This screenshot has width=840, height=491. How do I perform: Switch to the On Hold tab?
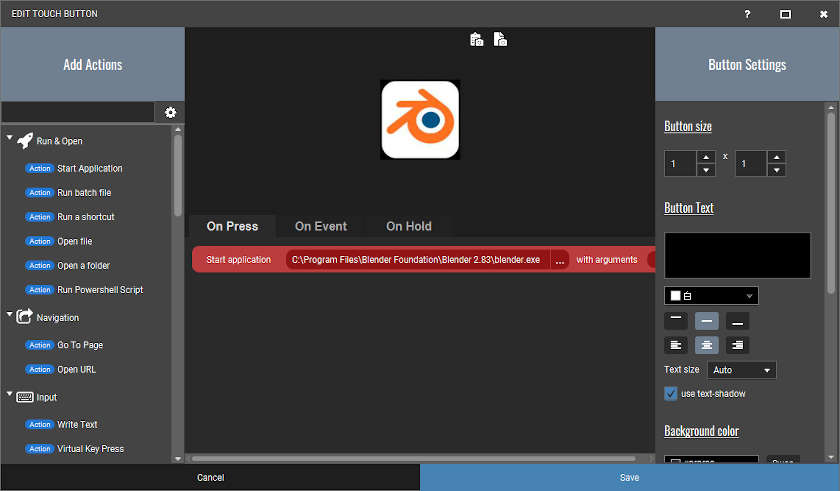(409, 226)
